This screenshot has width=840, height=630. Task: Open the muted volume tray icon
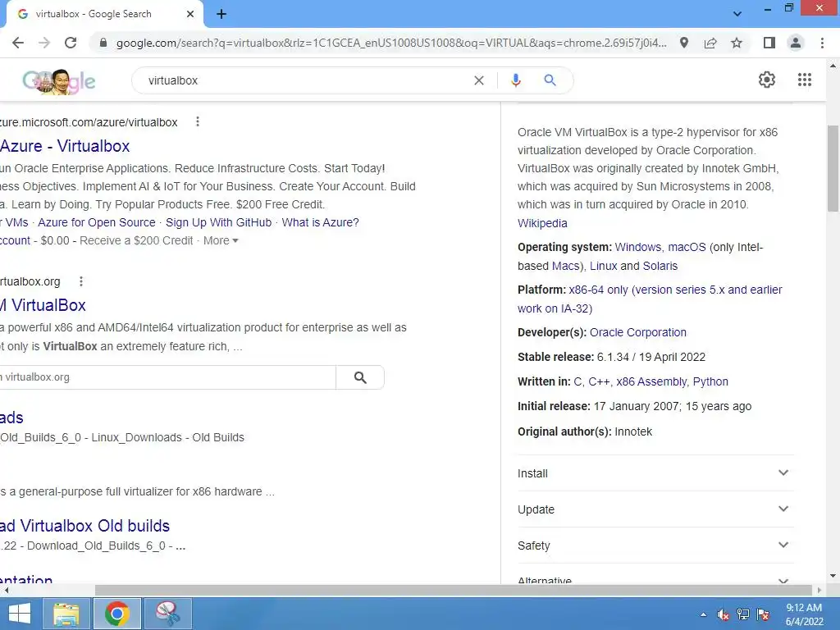point(723,614)
